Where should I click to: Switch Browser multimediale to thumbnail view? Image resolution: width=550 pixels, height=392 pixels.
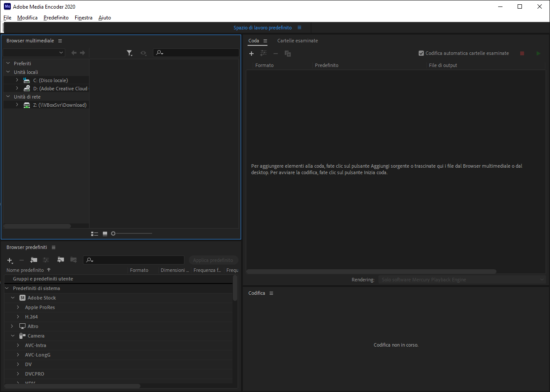[x=105, y=233]
